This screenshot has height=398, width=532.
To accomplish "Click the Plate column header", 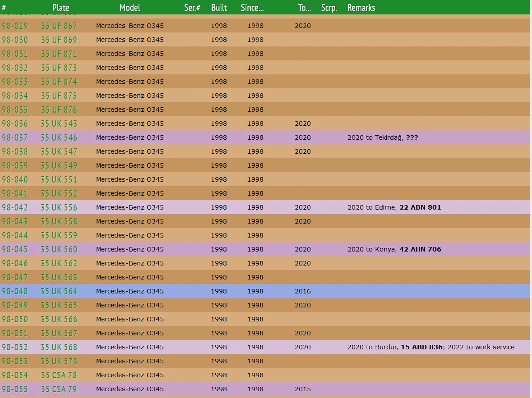I will [60, 8].
